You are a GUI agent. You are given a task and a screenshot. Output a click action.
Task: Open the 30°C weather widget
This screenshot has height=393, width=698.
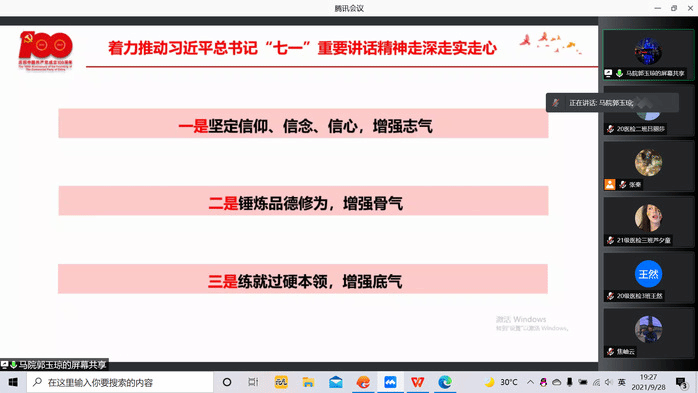[501, 382]
